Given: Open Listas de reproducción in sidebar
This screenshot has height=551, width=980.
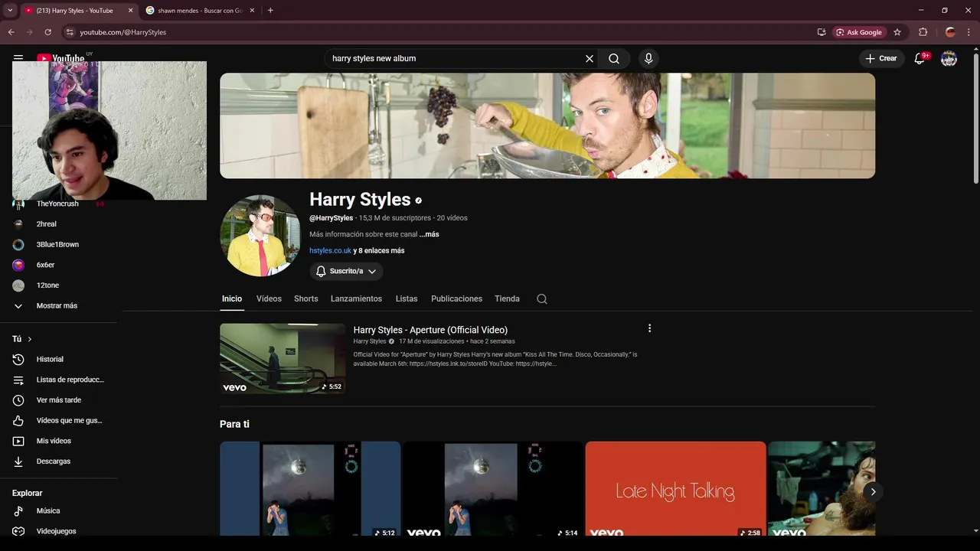Looking at the screenshot, I should [70, 380].
